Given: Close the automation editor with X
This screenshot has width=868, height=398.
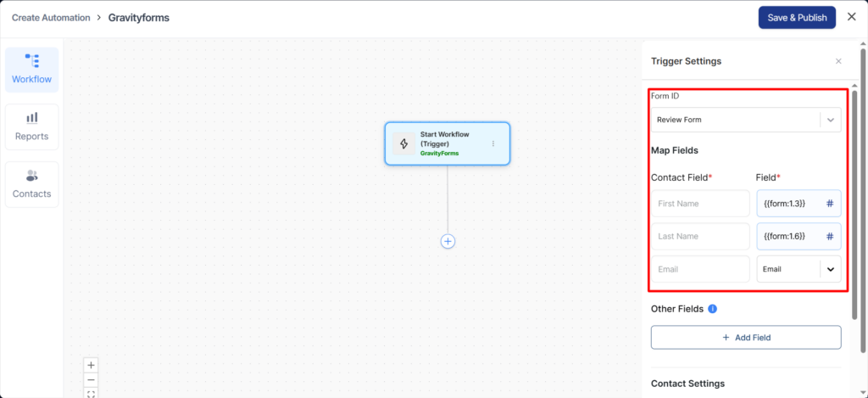Looking at the screenshot, I should click(852, 17).
